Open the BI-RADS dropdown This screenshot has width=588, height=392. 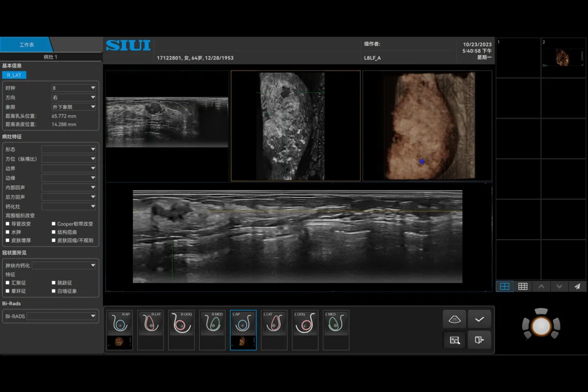pos(62,317)
